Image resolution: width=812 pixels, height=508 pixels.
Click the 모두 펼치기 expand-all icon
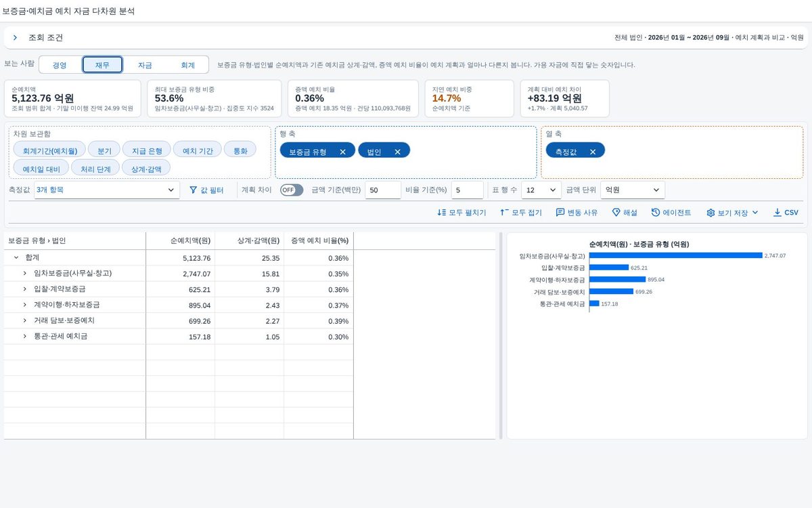click(442, 213)
